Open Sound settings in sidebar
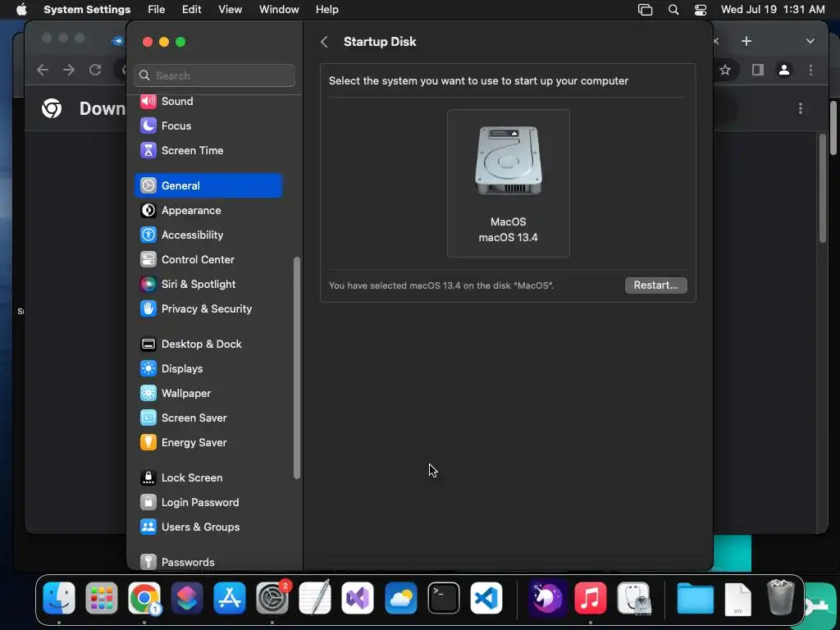The width and height of the screenshot is (840, 630). pyautogui.click(x=208, y=101)
